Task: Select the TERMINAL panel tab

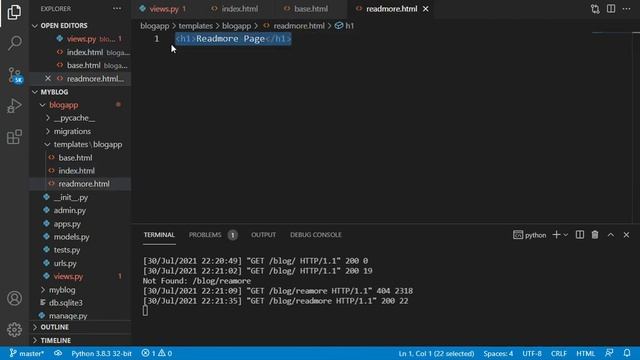Action: (159, 235)
